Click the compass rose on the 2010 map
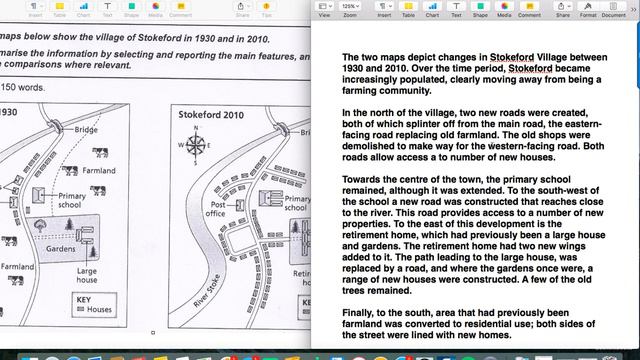Viewport: 640px width, 360px height. point(195,145)
